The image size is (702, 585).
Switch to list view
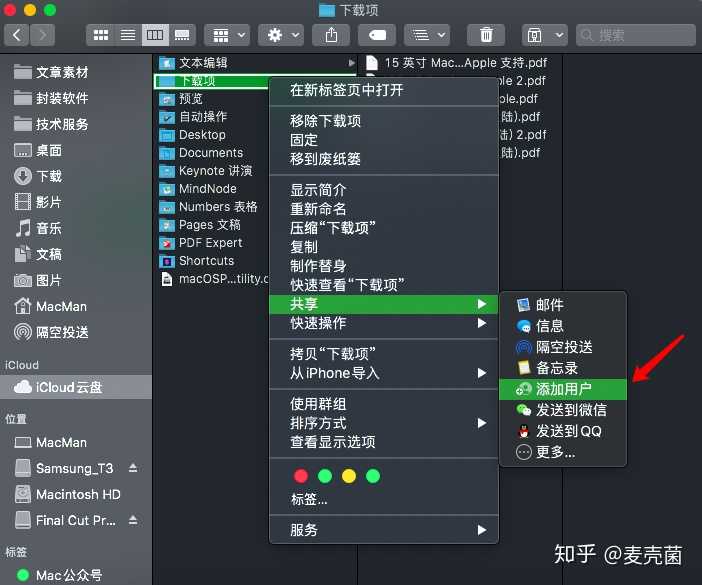[x=128, y=35]
